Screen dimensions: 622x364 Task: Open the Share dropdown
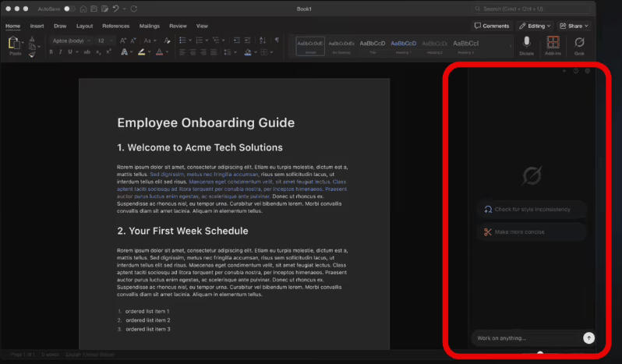click(x=574, y=26)
